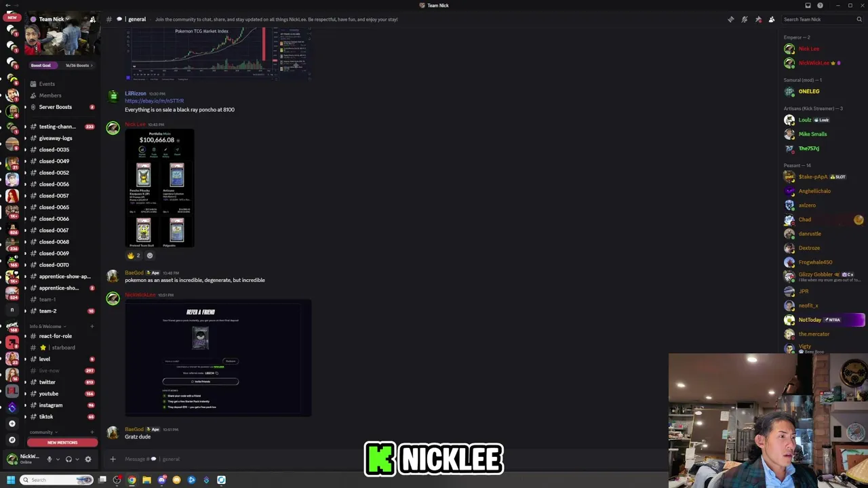Open the closed-0067 channel

tap(61, 230)
